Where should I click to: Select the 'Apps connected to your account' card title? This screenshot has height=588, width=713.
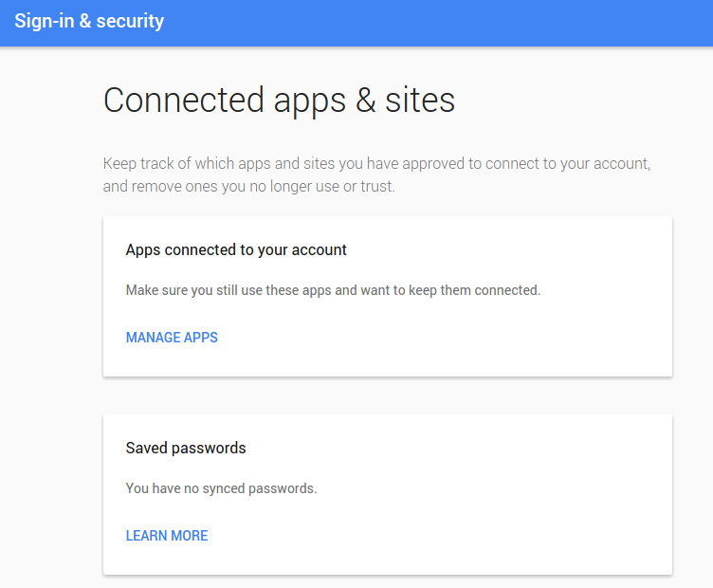click(236, 250)
